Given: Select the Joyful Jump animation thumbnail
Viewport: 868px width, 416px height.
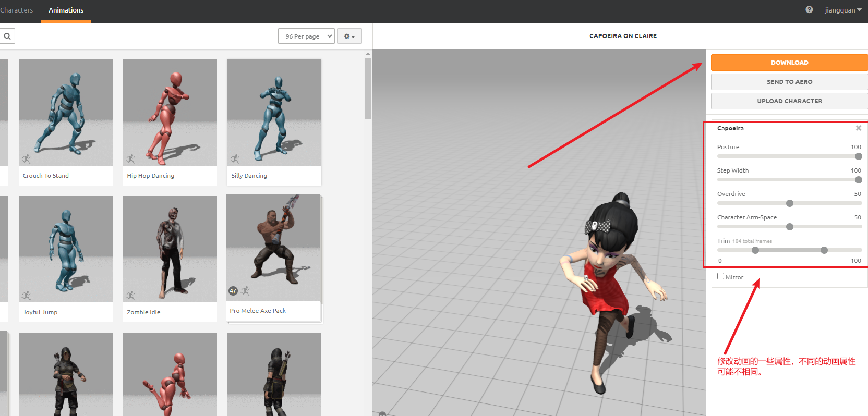Looking at the screenshot, I should 66,249.
